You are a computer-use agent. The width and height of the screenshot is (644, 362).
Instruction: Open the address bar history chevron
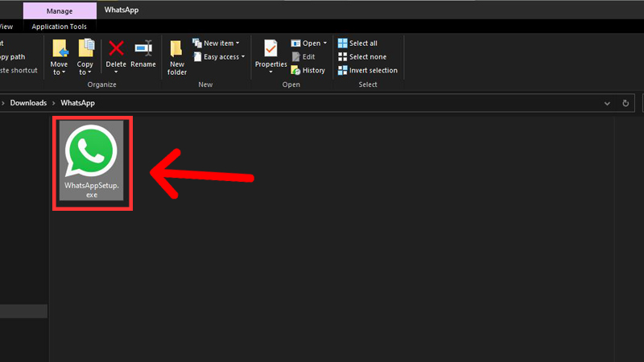pyautogui.click(x=607, y=104)
